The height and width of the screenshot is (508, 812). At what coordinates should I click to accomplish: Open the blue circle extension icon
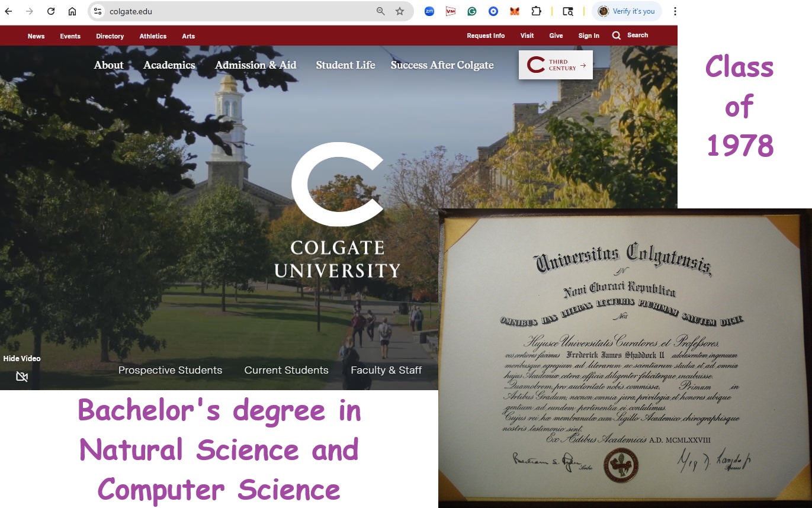pyautogui.click(x=493, y=11)
